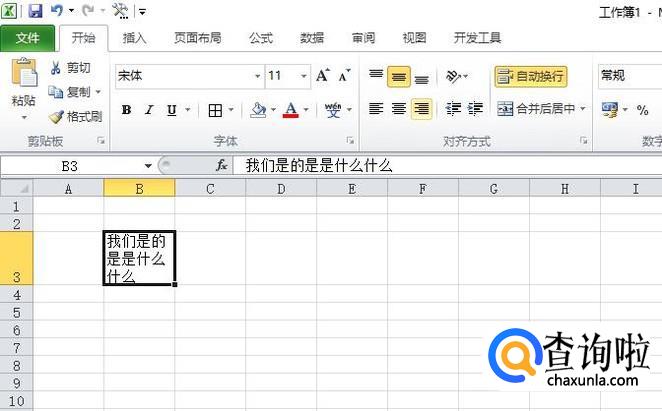Open the 宋体 font name dropdown
Image resolution: width=662 pixels, height=411 pixels.
pyautogui.click(x=257, y=76)
